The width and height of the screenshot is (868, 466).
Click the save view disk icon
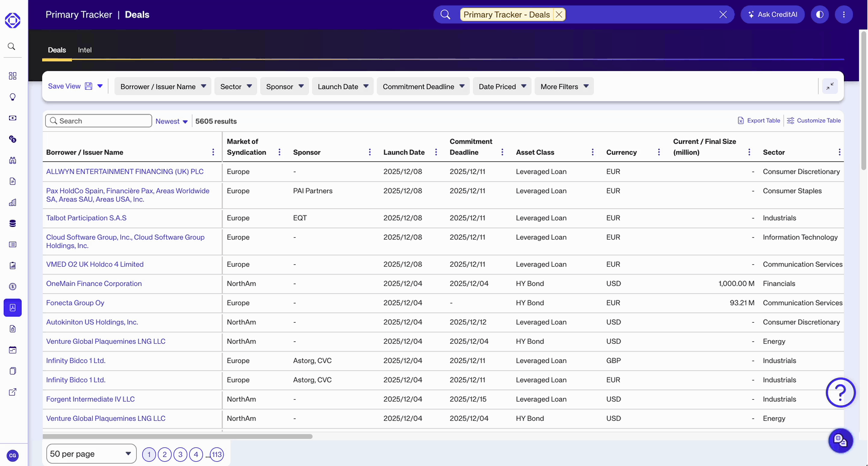[89, 86]
